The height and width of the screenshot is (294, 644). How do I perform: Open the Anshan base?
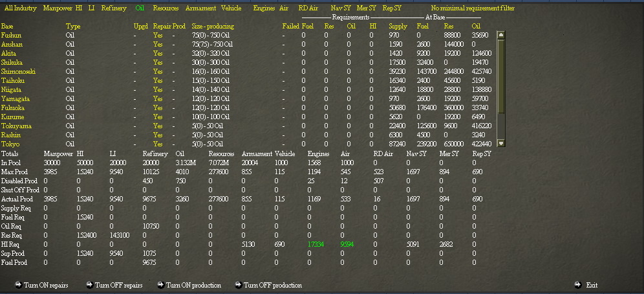pos(12,45)
